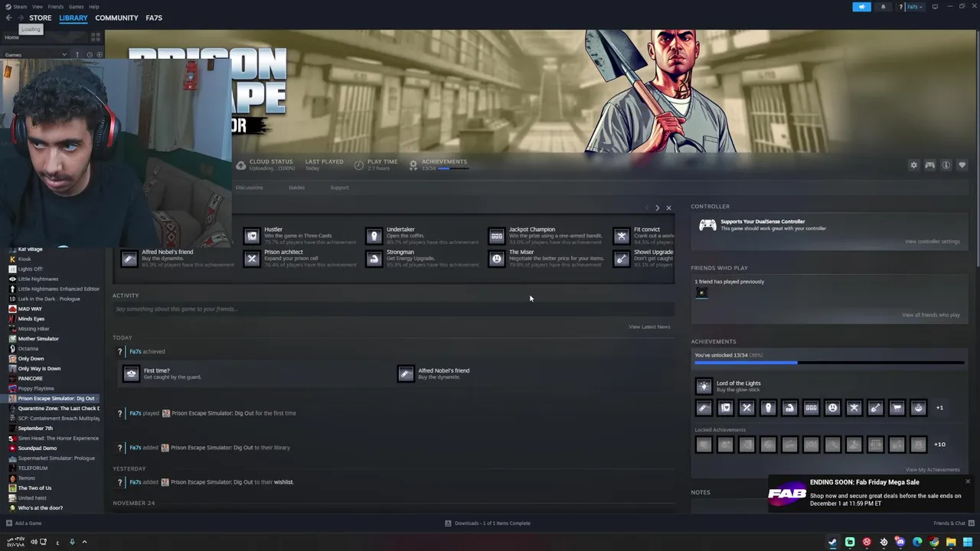Click the Hustler achievement icon
Image resolution: width=980 pixels, height=551 pixels.
click(x=251, y=236)
